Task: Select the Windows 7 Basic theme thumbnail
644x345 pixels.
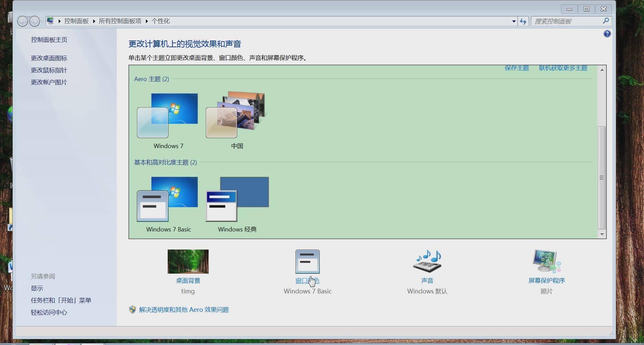Action: 168,199
